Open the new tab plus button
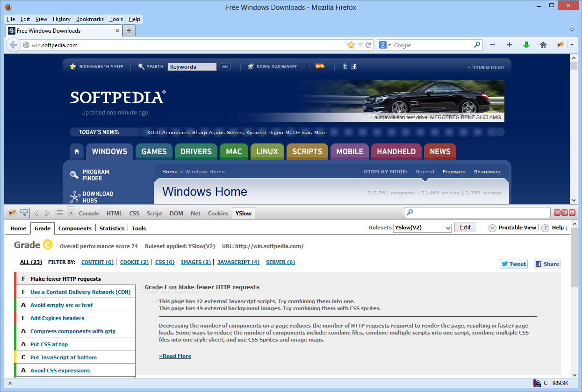 [x=129, y=31]
